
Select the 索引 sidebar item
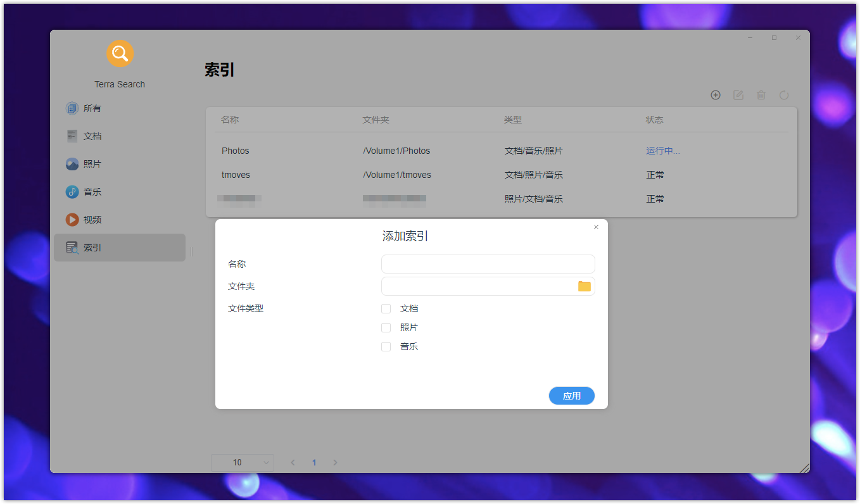tap(120, 248)
